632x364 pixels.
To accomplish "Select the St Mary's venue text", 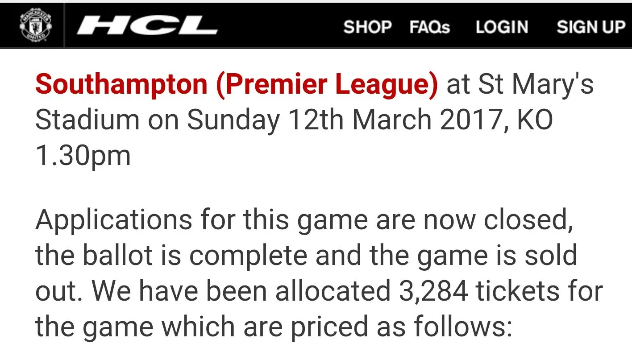I will click(x=536, y=84).
